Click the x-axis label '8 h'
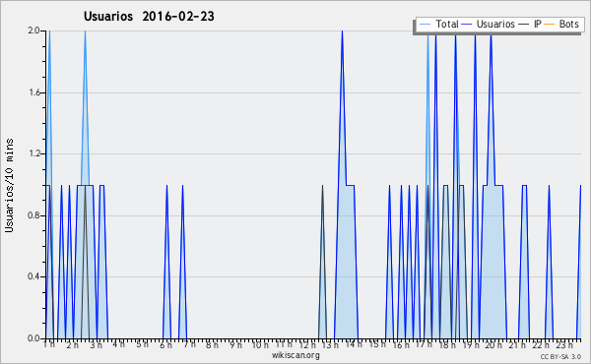Viewport: 591px width, 364px height. click(212, 344)
